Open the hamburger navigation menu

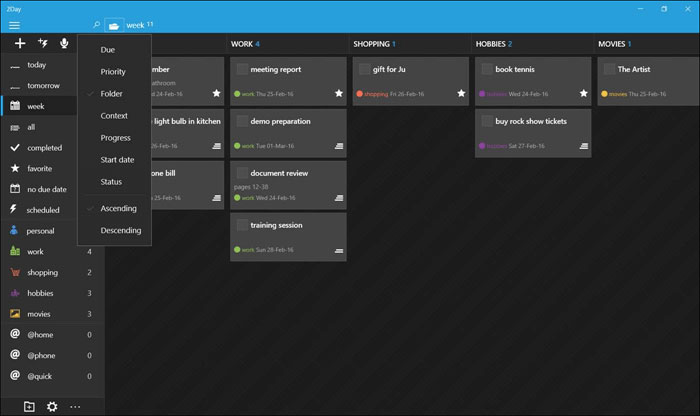click(x=14, y=24)
